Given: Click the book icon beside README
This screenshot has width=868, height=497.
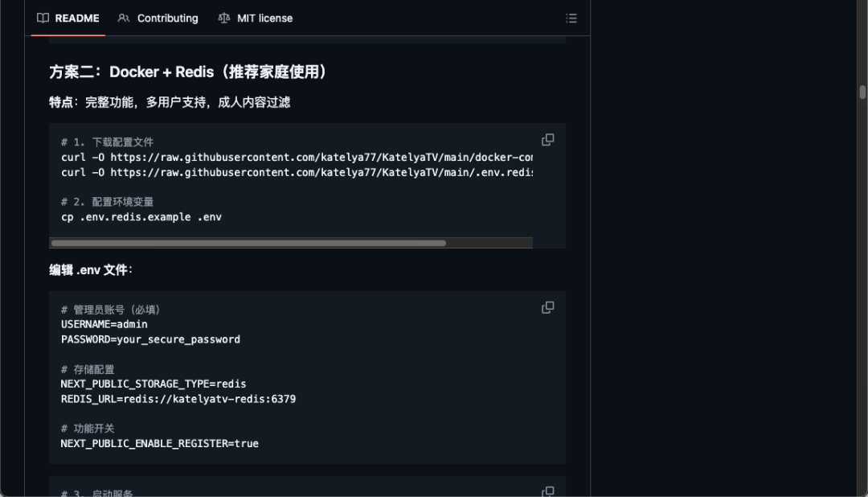Looking at the screenshot, I should 43,18.
